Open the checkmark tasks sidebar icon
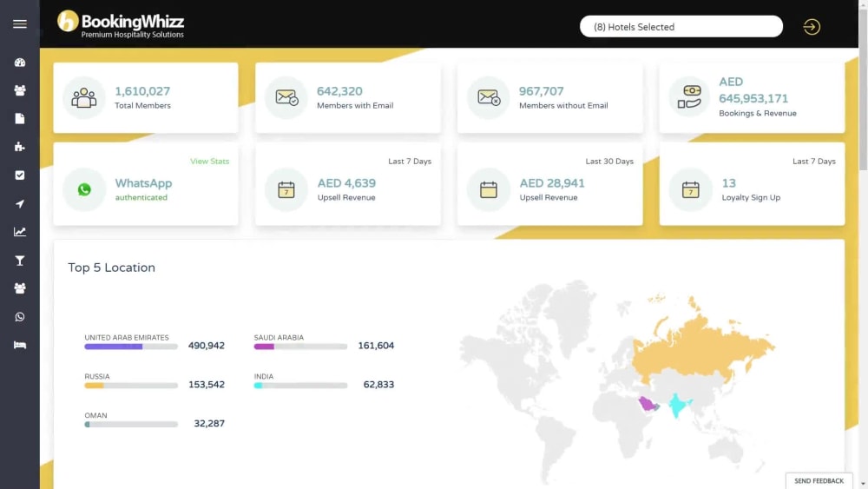Screen dimensions: 868x489 click(x=20, y=175)
